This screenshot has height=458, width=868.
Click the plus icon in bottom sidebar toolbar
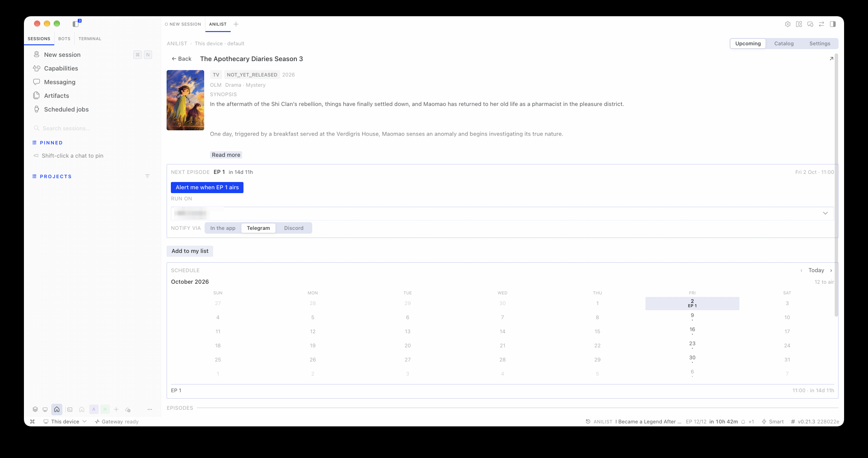coord(116,409)
